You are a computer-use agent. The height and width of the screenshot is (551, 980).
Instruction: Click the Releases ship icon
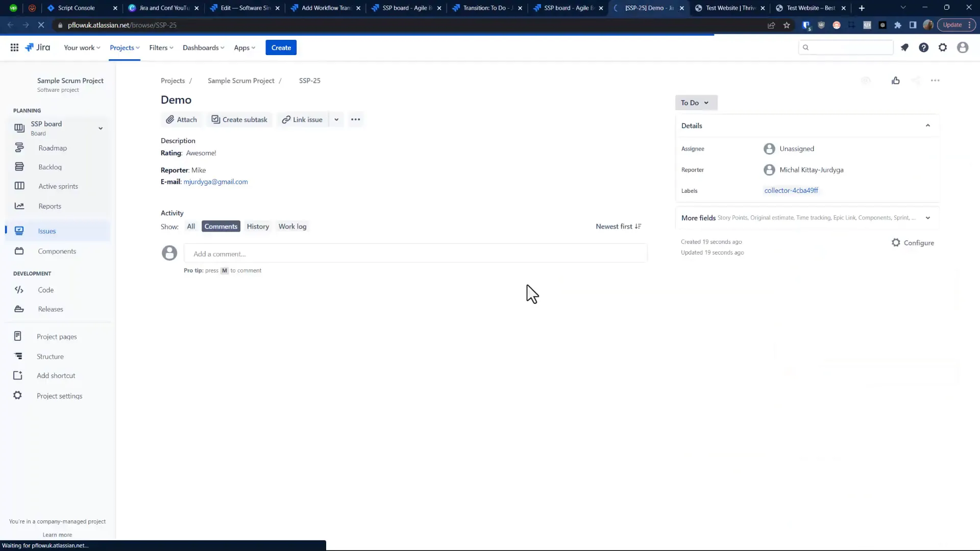pos(19,309)
